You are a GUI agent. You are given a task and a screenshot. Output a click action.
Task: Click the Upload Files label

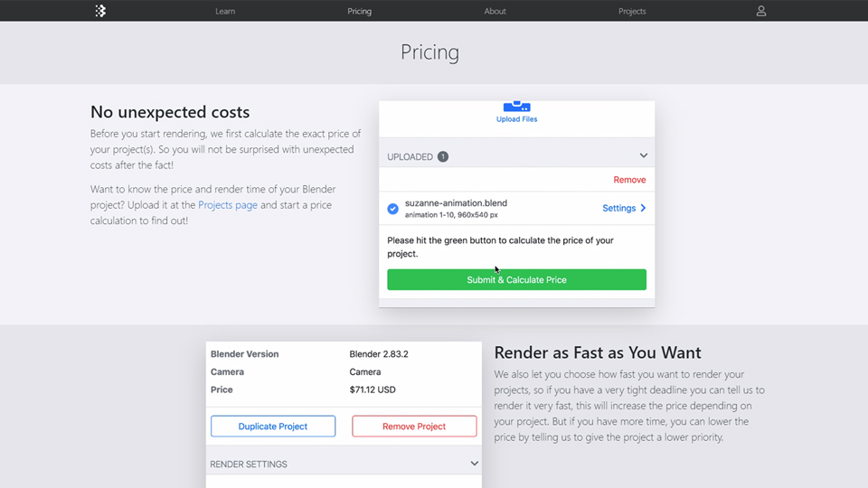pyautogui.click(x=516, y=119)
